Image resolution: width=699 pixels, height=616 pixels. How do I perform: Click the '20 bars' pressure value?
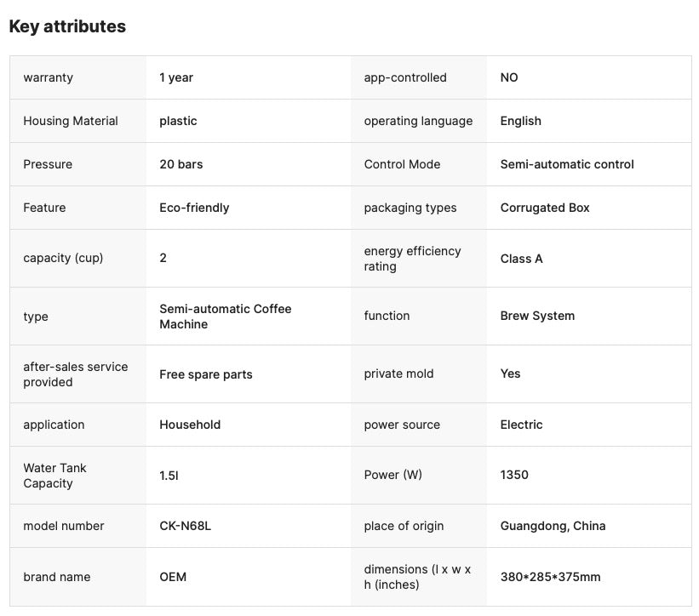click(x=181, y=164)
